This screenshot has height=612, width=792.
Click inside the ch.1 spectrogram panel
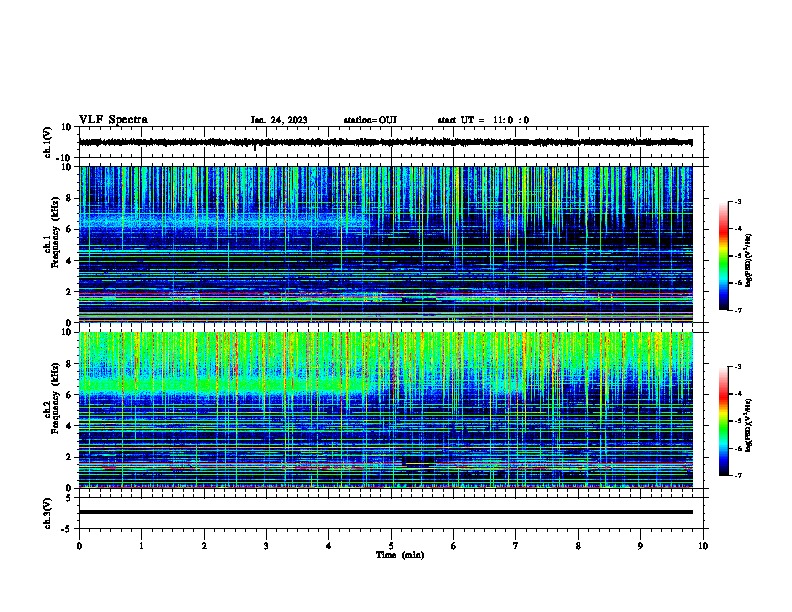pyautogui.click(x=386, y=244)
